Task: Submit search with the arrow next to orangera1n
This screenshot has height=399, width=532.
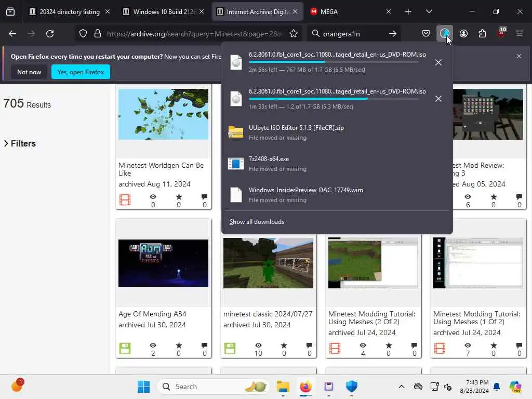Action: coord(393,34)
